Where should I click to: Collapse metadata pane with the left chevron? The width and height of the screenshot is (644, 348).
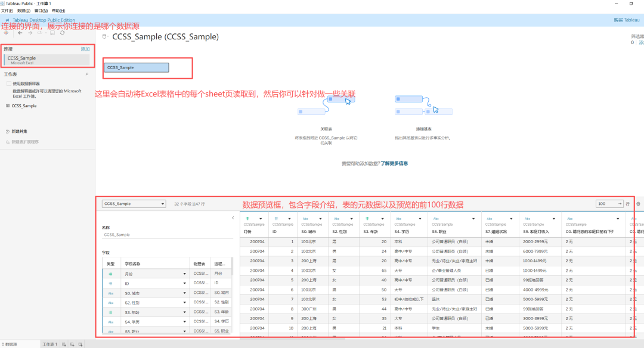coord(233,218)
